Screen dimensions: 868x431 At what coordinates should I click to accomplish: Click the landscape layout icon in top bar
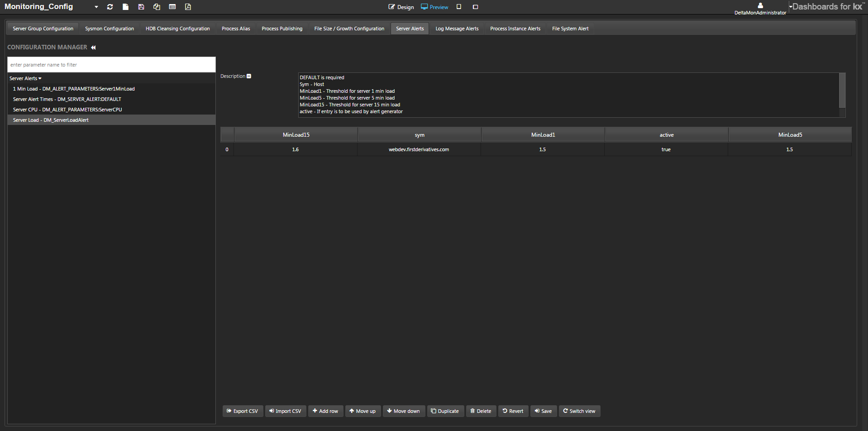475,7
